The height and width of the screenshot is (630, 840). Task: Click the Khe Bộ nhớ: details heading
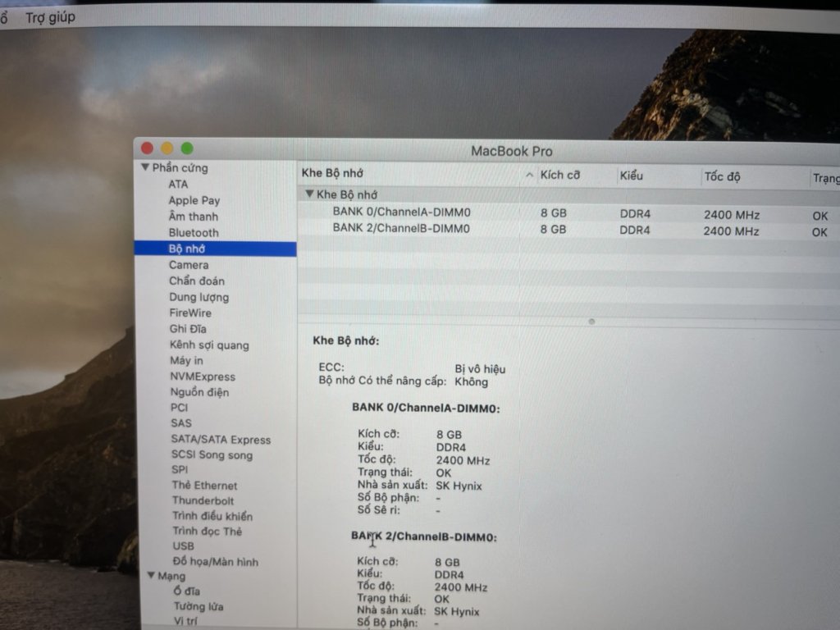(x=346, y=340)
